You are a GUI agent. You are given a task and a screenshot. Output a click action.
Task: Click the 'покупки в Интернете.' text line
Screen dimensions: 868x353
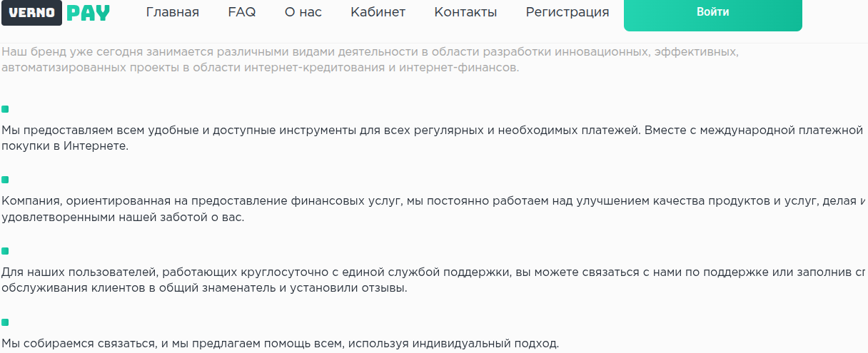65,145
